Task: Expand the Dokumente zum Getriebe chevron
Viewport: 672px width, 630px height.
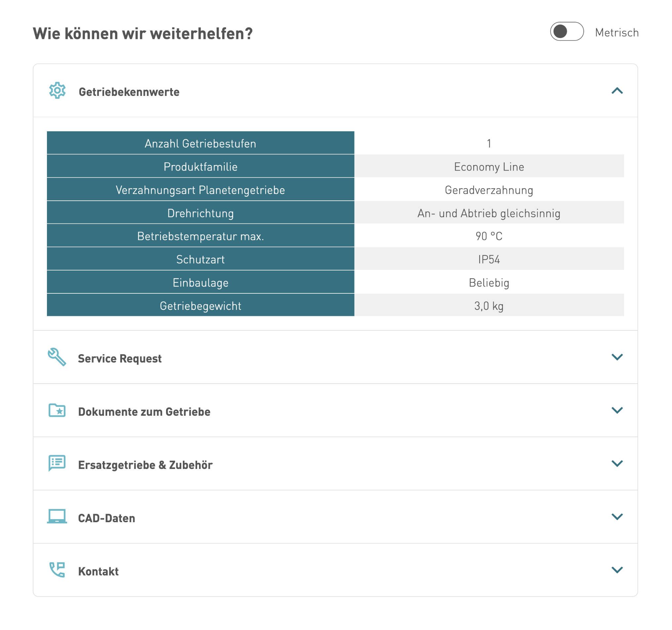Action: (617, 410)
